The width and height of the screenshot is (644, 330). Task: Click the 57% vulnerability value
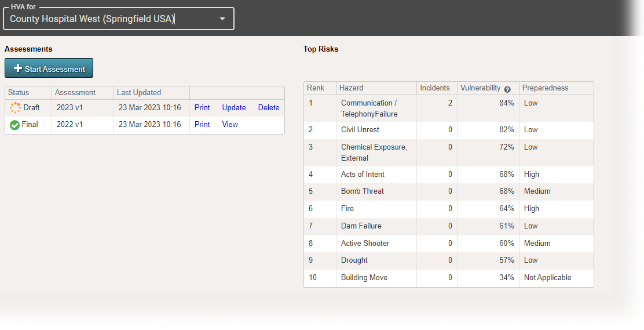click(506, 260)
